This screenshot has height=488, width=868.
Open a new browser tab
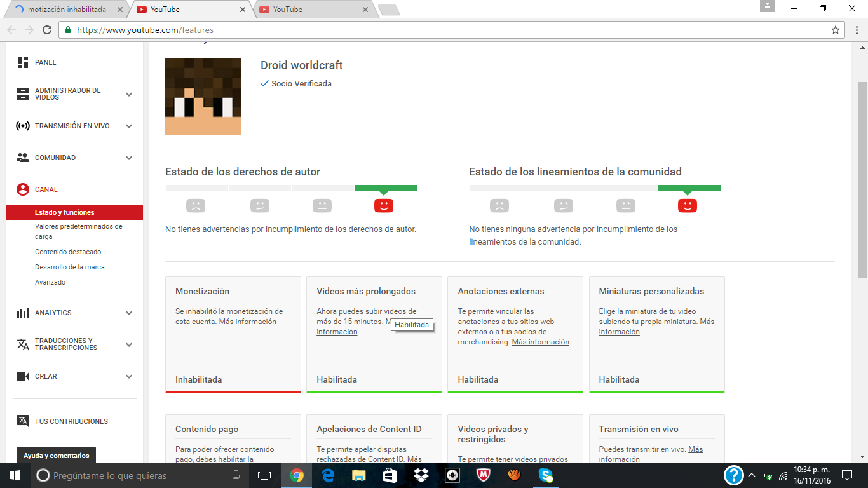(x=389, y=10)
